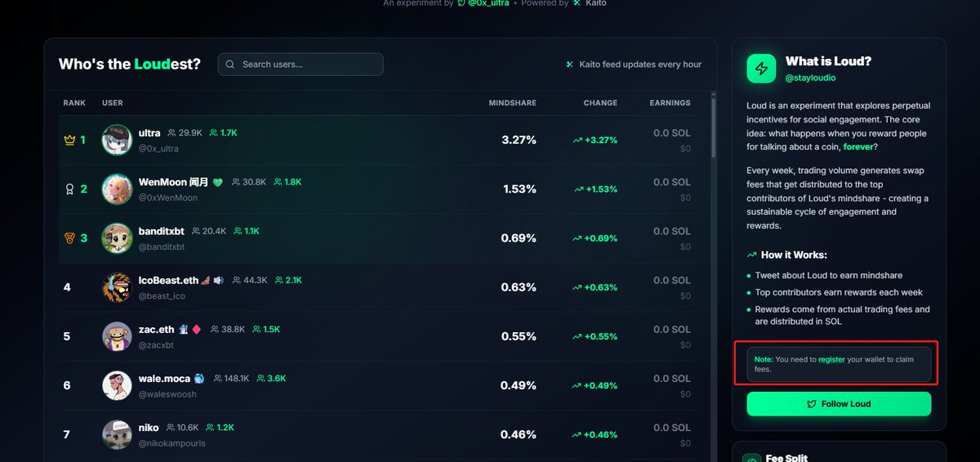
Task: Open the register link in the note
Action: (831, 359)
